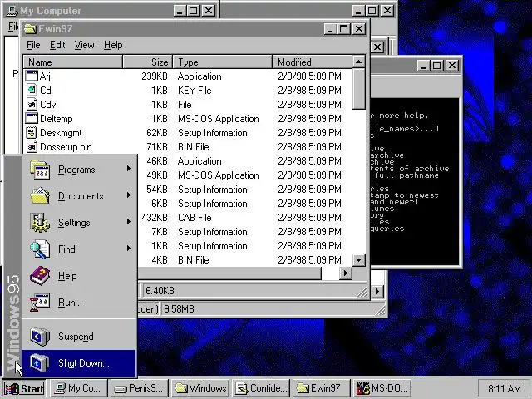Image resolution: width=532 pixels, height=399 pixels.
Task: Select Suspend in the Start menu
Action: [x=79, y=337]
